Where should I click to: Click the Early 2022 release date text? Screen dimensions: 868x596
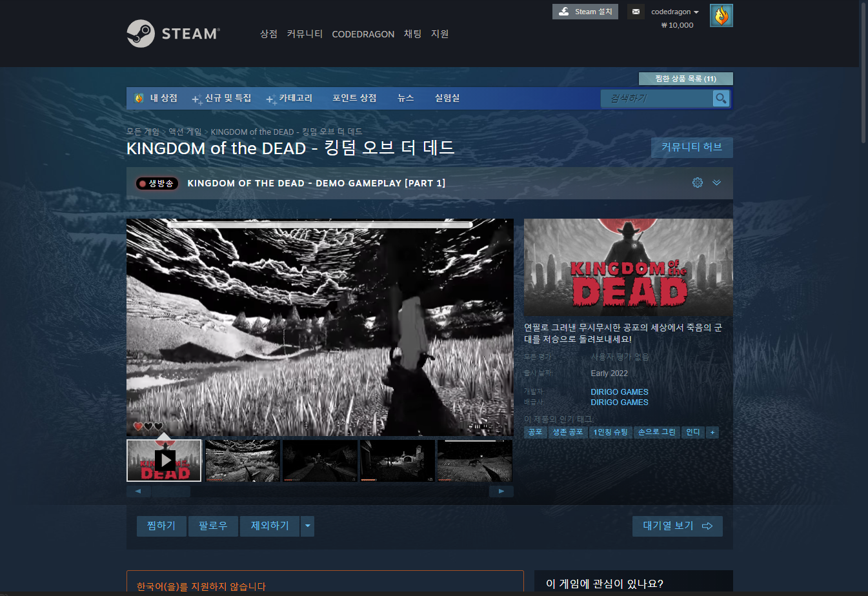tap(609, 373)
